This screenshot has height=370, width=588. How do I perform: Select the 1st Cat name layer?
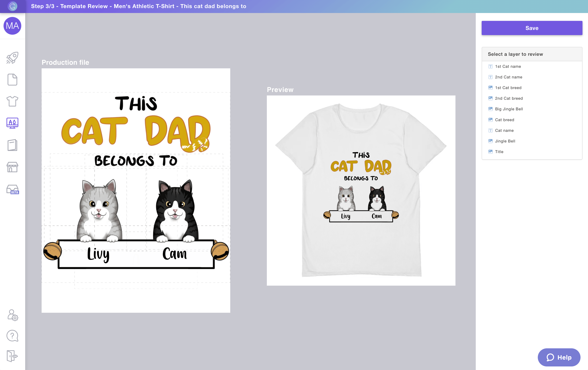508,66
